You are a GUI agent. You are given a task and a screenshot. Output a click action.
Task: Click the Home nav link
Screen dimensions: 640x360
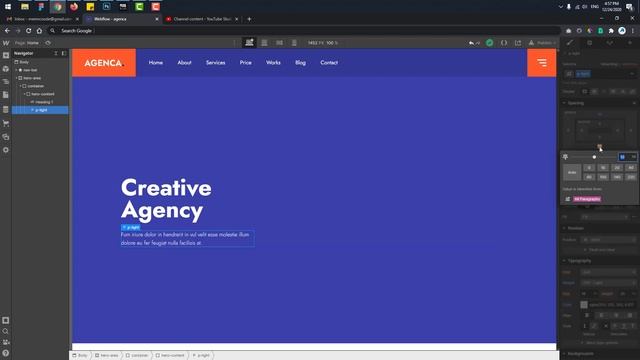(156, 62)
